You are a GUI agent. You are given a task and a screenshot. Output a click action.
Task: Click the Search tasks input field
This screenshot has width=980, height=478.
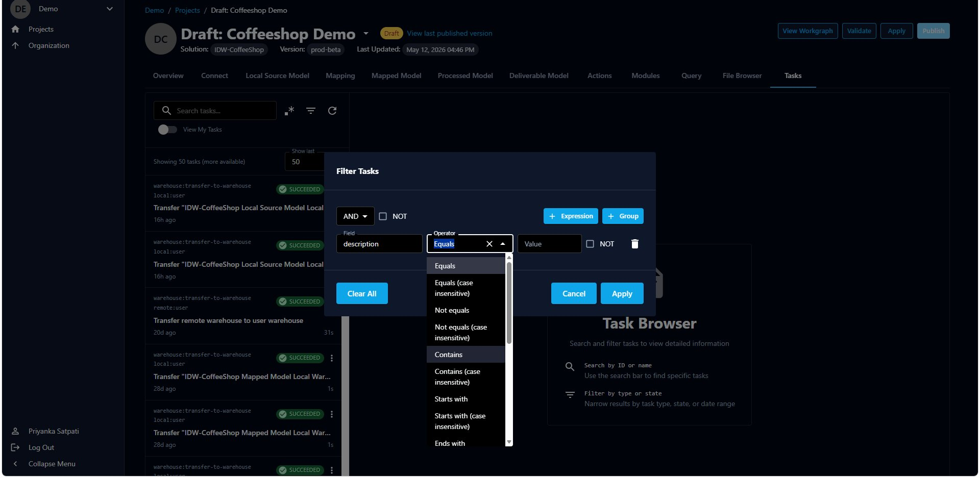click(x=215, y=110)
